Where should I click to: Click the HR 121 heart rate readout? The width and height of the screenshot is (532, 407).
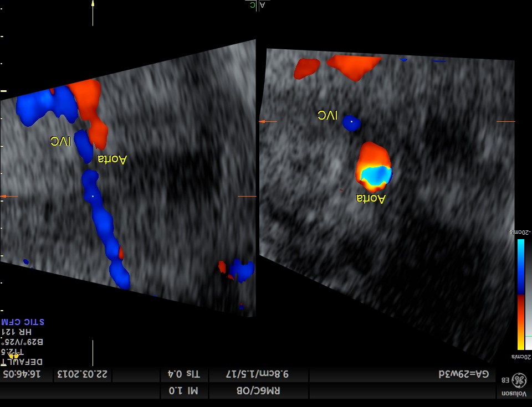coord(15,331)
